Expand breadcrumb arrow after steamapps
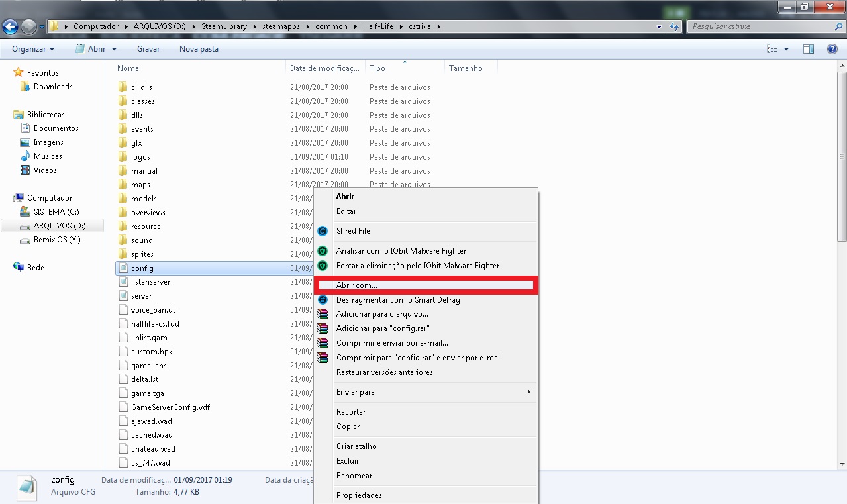The image size is (847, 504). 309,26
